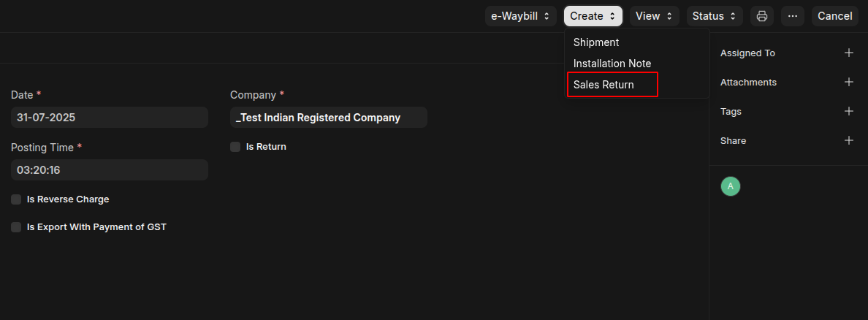Toggle the Is Reverse Charge checkbox
This screenshot has width=868, height=320.
pos(16,199)
